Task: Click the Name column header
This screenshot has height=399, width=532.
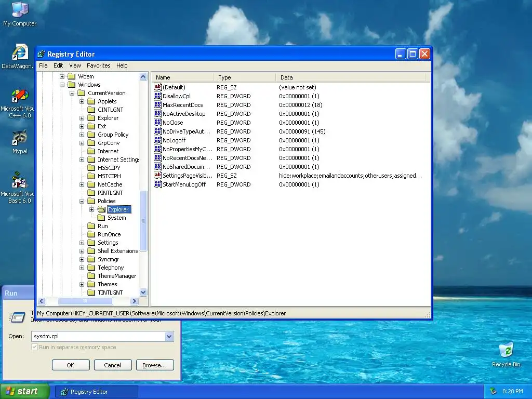Action: pyautogui.click(x=183, y=77)
